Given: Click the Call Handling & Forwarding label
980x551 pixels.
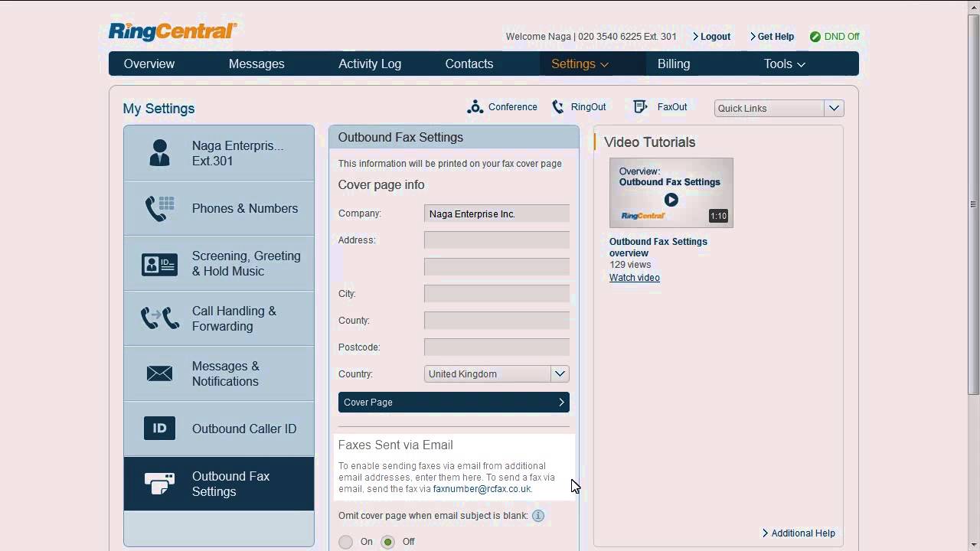Looking at the screenshot, I should pos(234,318).
